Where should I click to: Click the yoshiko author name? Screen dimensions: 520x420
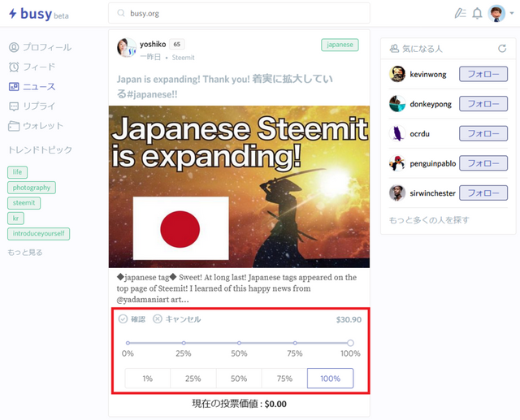tap(153, 44)
